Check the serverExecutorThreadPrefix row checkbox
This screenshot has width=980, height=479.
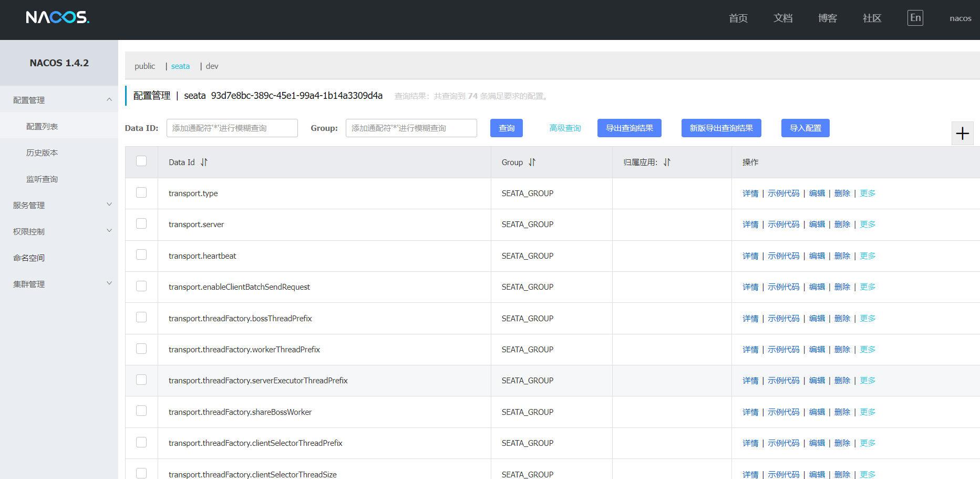pos(141,380)
